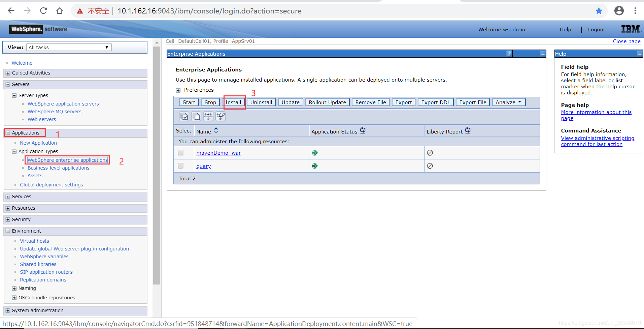Click the Select All items icon
This screenshot has height=329, width=644.
pos(184,116)
